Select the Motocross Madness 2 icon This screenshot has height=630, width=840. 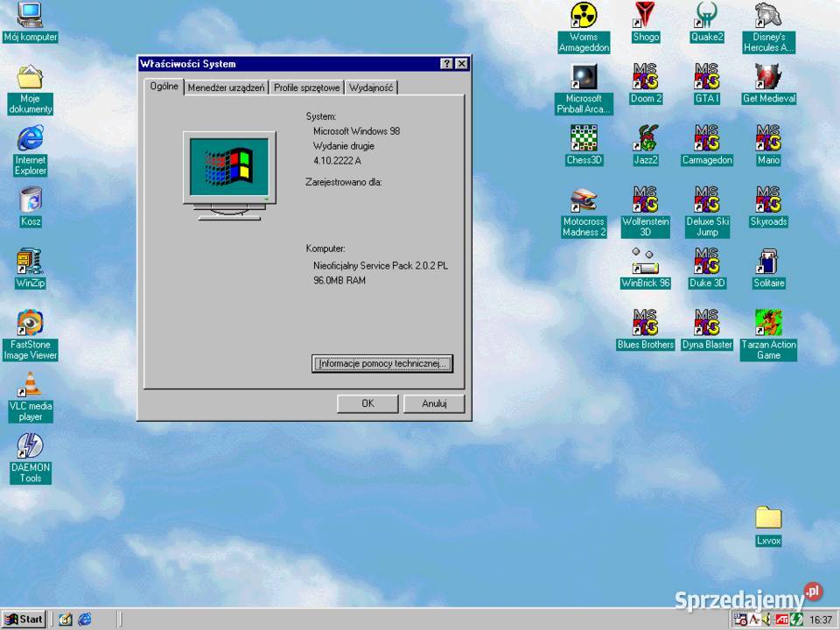(584, 200)
